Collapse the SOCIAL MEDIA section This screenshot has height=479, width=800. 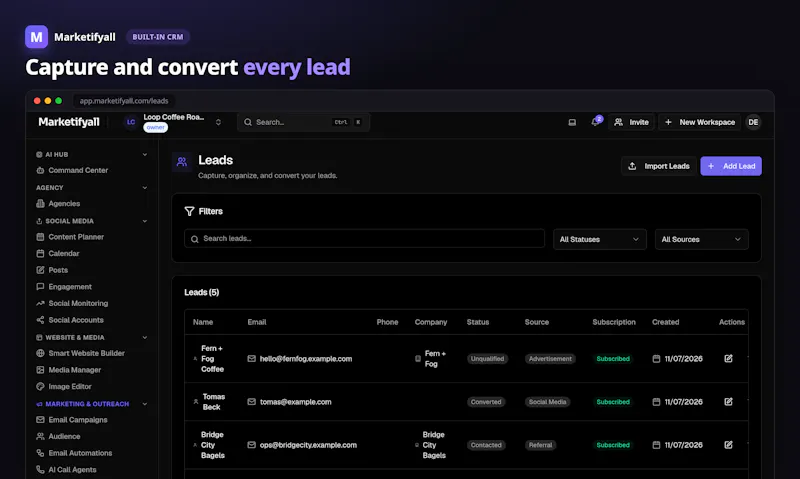(x=145, y=221)
